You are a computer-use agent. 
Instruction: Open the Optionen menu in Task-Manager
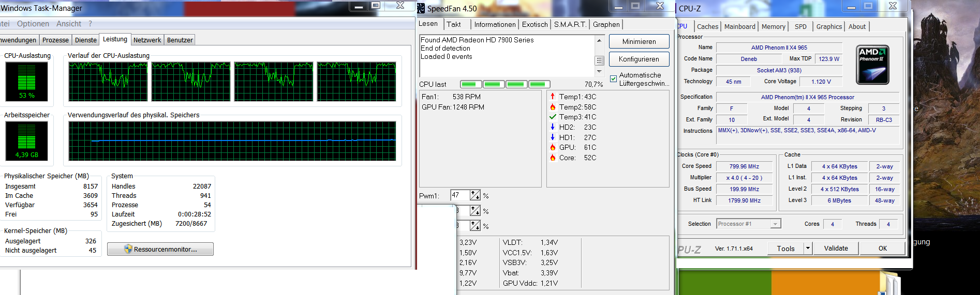point(33,24)
